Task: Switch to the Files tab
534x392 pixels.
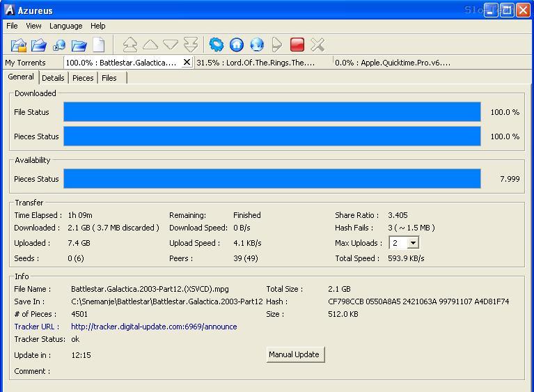Action: (x=109, y=78)
